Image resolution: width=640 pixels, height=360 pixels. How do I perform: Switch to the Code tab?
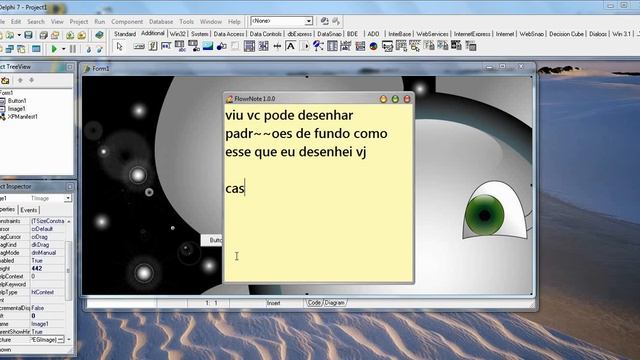point(314,303)
